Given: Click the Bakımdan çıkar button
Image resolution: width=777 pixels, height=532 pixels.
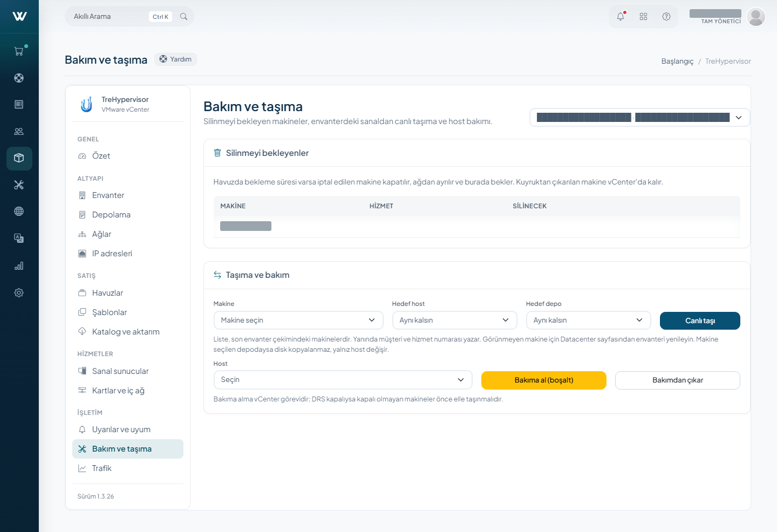Looking at the screenshot, I should pyautogui.click(x=678, y=380).
